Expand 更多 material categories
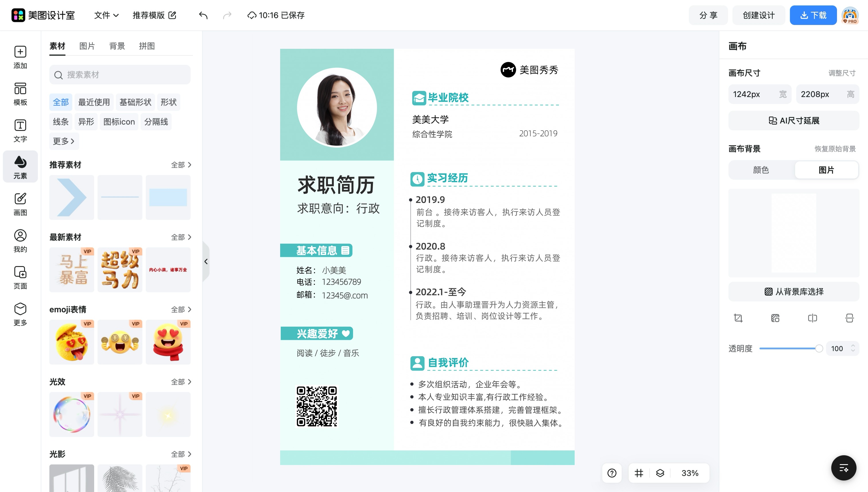The image size is (868, 492). click(x=64, y=141)
